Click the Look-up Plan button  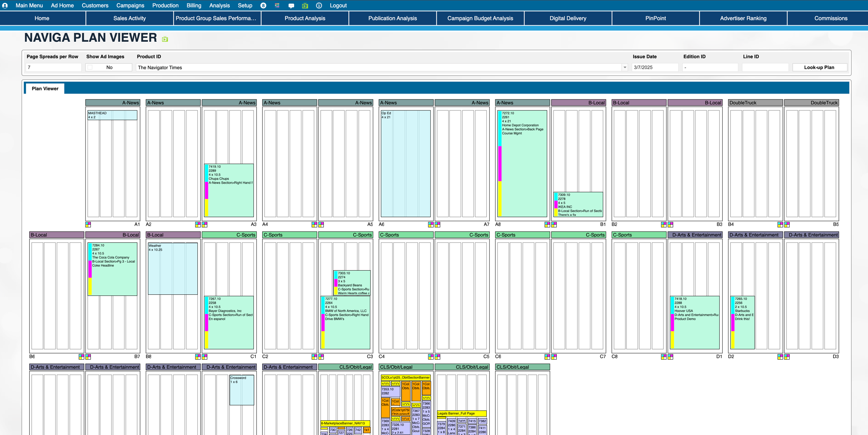[819, 67]
